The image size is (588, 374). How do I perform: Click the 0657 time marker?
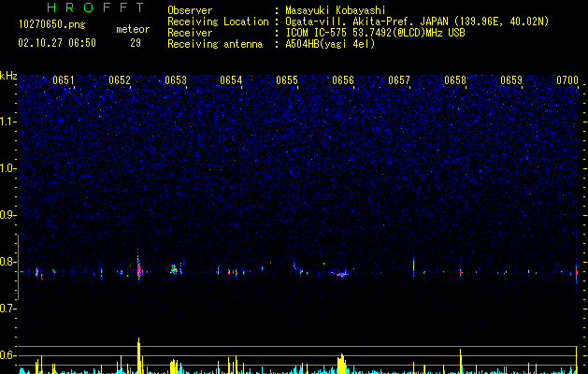[399, 80]
